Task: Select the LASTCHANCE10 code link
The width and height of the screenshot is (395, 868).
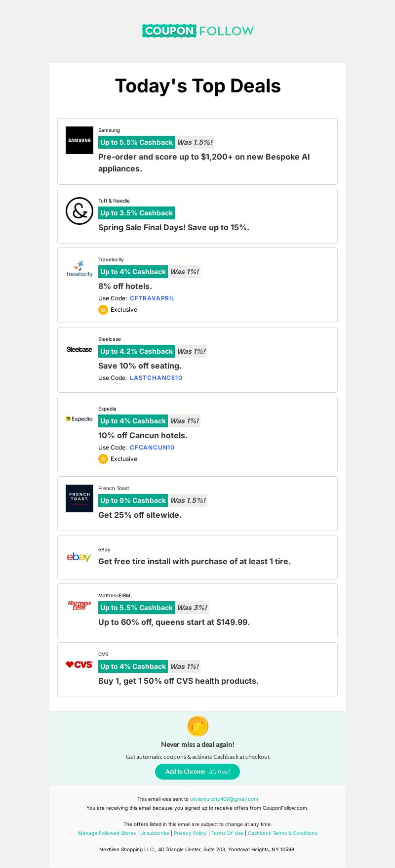Action: [156, 378]
